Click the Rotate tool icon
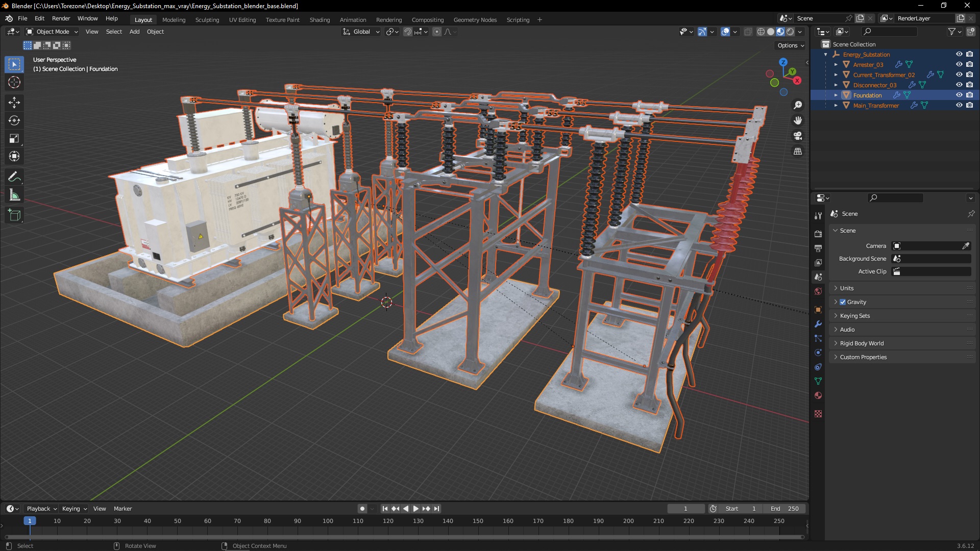The image size is (980, 551). tap(15, 120)
